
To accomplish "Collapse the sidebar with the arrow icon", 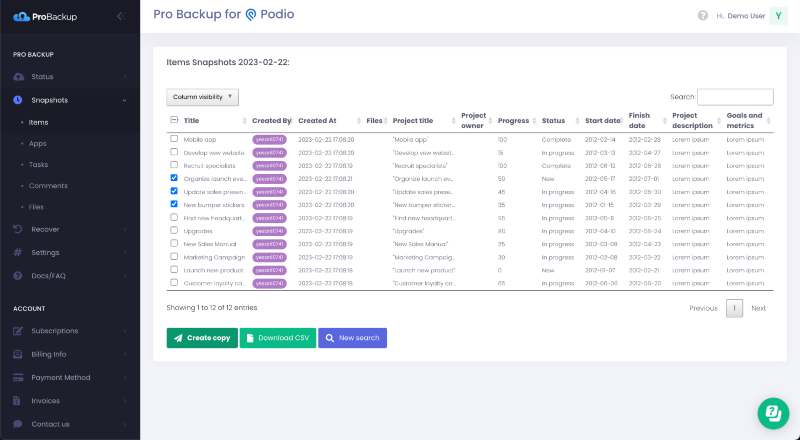I will click(120, 16).
